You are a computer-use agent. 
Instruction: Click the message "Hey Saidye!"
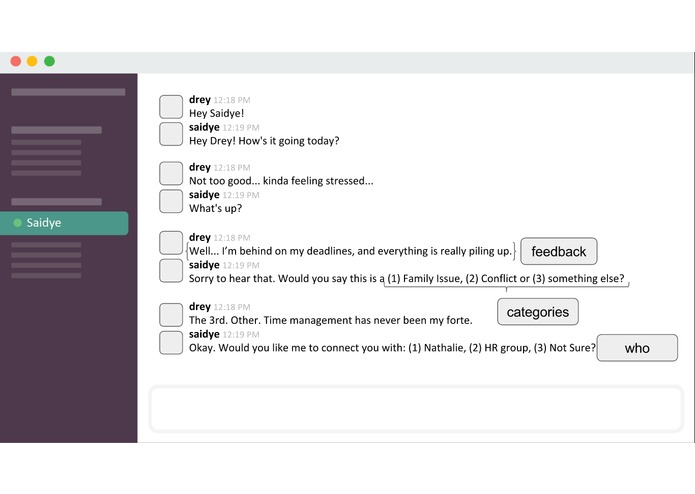216,113
